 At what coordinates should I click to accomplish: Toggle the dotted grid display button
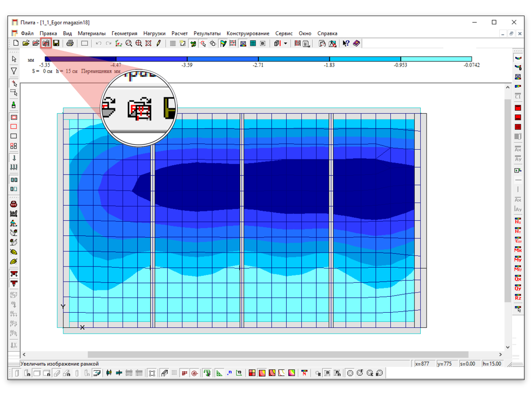click(173, 44)
